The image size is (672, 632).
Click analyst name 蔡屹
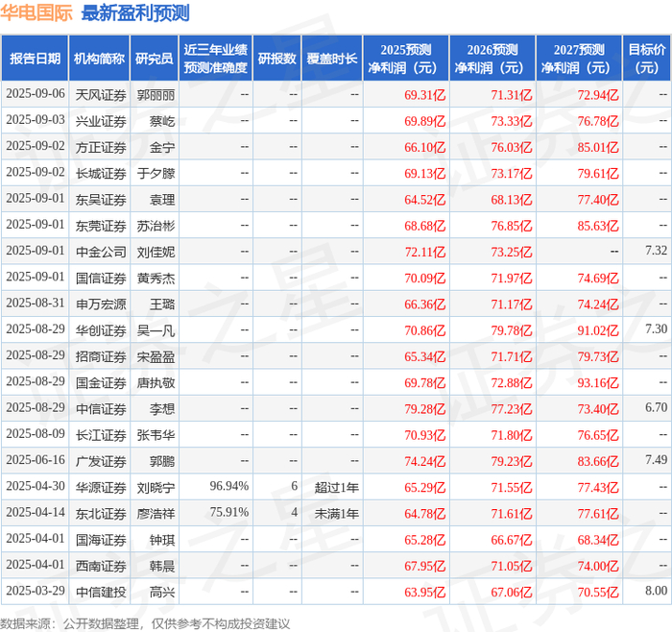tap(162, 121)
